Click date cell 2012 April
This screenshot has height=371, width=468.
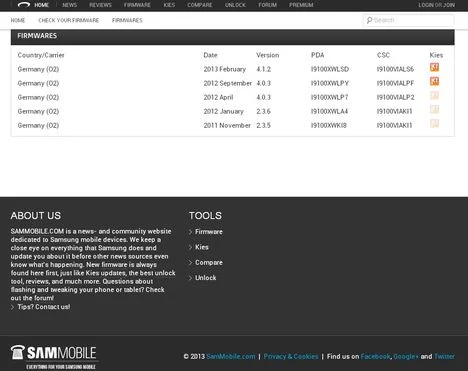coord(218,97)
